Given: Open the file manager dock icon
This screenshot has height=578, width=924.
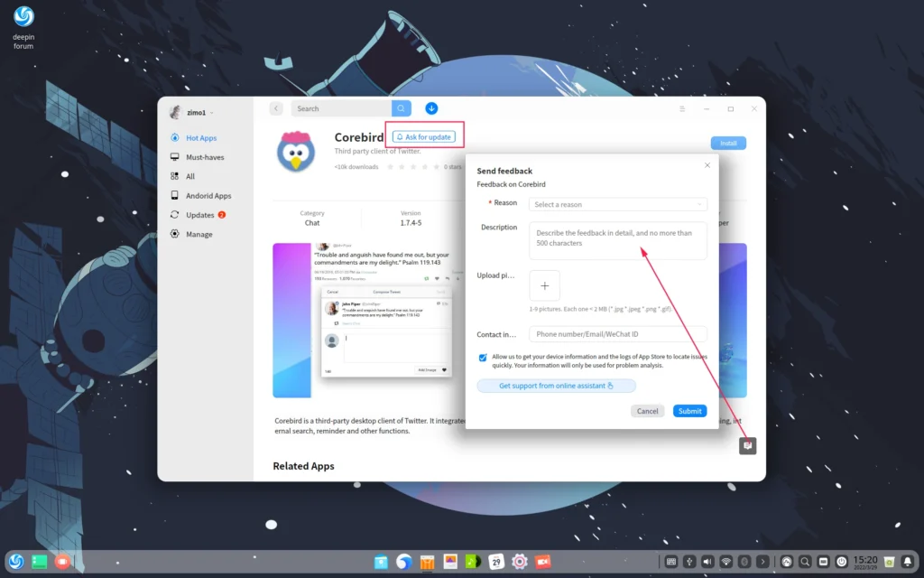Looking at the screenshot, I should 382,562.
